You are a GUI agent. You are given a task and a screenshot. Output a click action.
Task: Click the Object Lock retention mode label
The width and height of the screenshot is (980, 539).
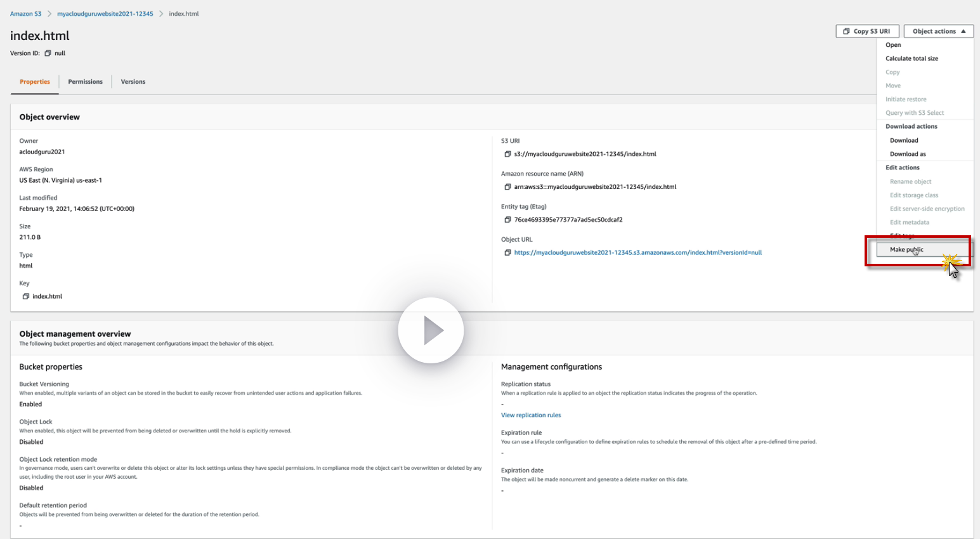[x=58, y=460]
